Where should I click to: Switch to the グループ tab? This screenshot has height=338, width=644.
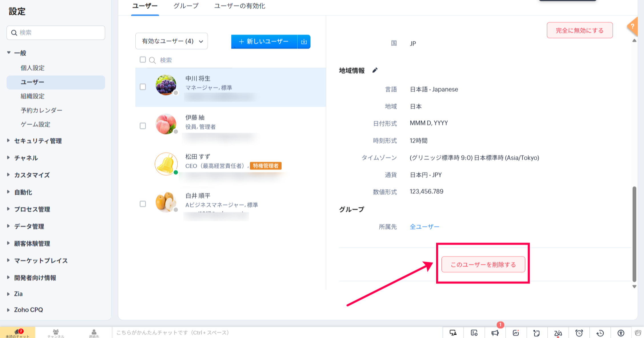[186, 6]
